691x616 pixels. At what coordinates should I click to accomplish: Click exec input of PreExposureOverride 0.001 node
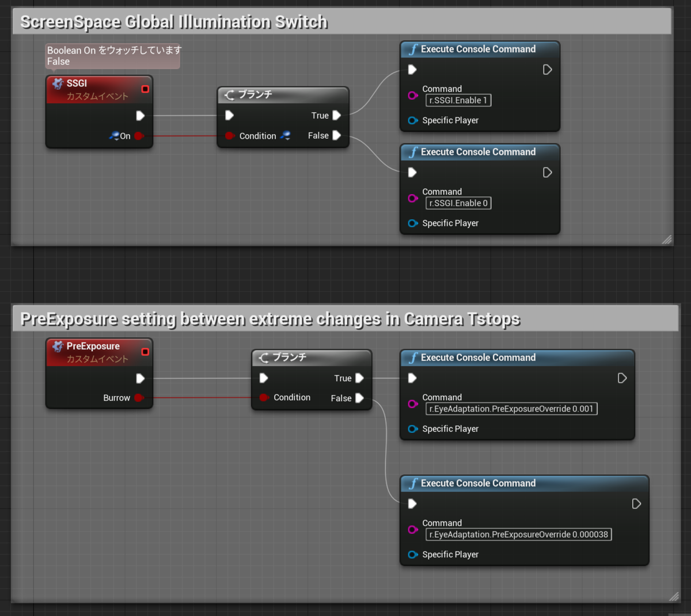[x=412, y=378]
